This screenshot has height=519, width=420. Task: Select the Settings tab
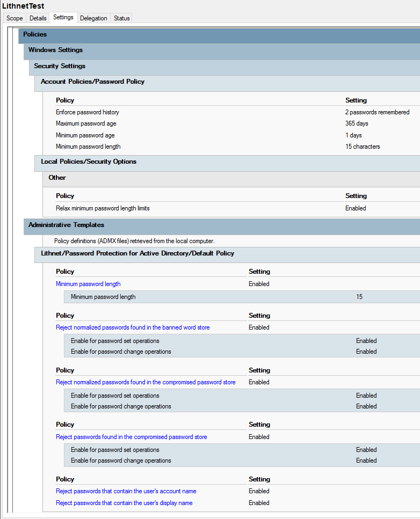coord(63,17)
